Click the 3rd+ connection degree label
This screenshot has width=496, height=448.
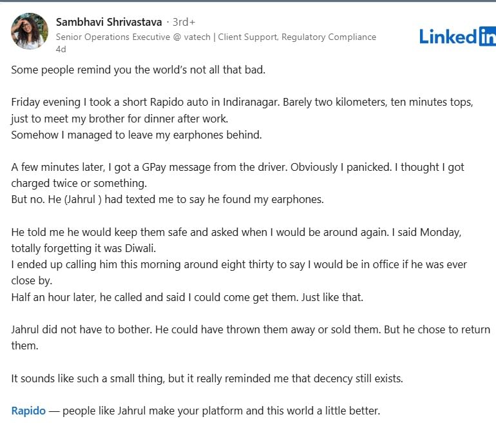(x=184, y=23)
